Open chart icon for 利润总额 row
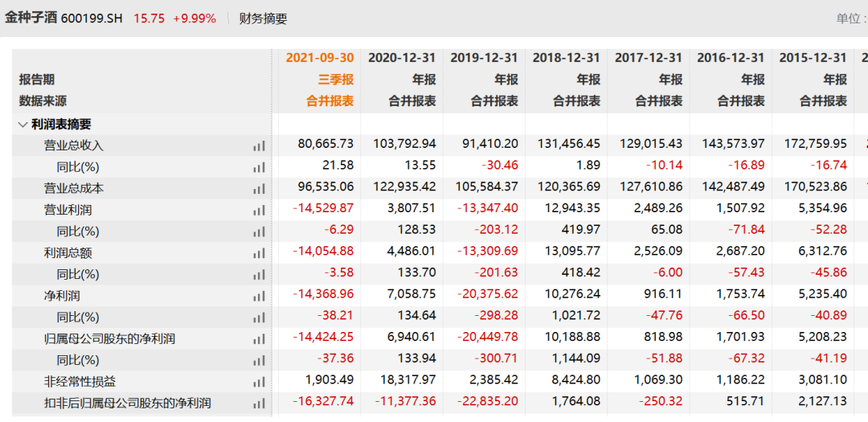 pos(259,254)
